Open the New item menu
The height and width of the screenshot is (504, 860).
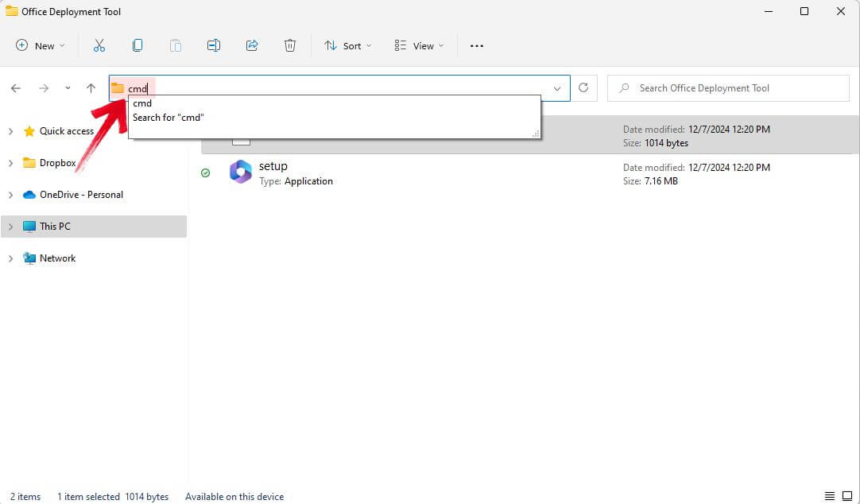click(x=40, y=45)
